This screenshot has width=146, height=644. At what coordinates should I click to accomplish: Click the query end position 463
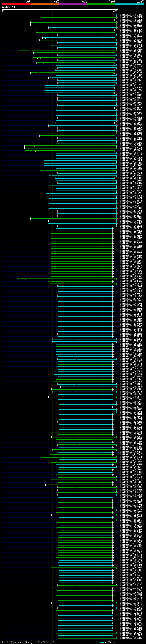(x=115, y=11)
